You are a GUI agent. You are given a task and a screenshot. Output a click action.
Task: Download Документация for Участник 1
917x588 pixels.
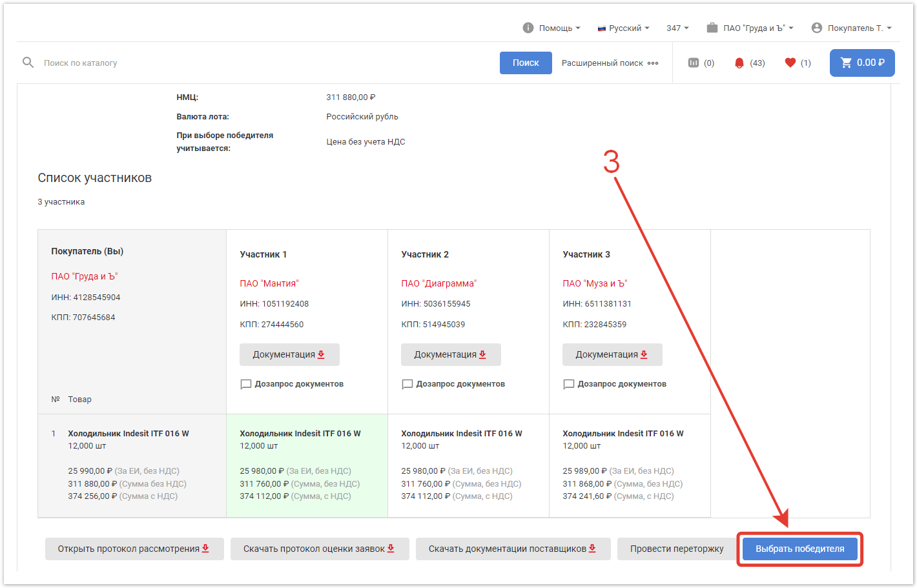point(289,354)
